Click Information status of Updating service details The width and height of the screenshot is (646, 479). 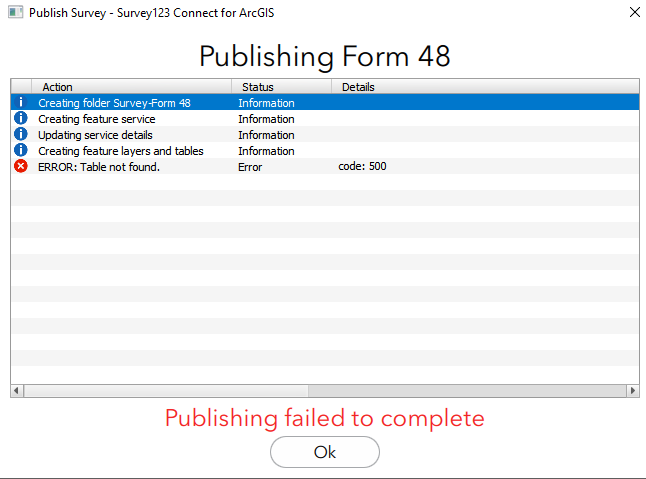coord(266,135)
